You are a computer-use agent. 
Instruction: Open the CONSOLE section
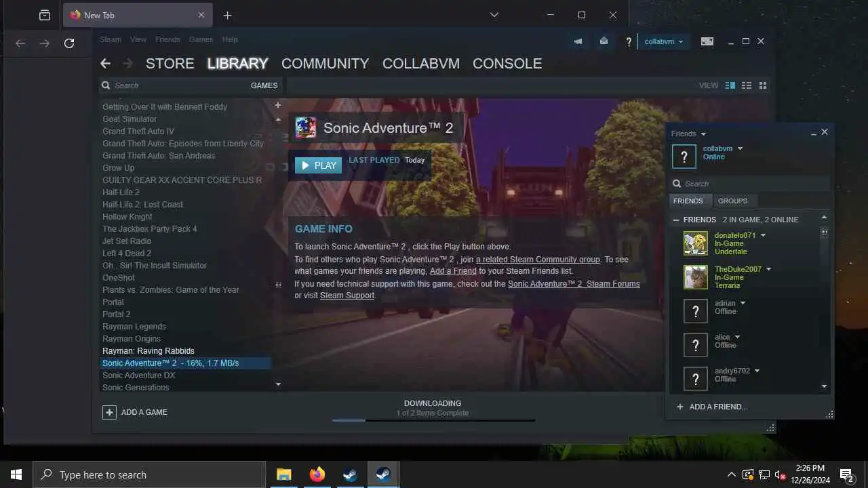pyautogui.click(x=507, y=63)
